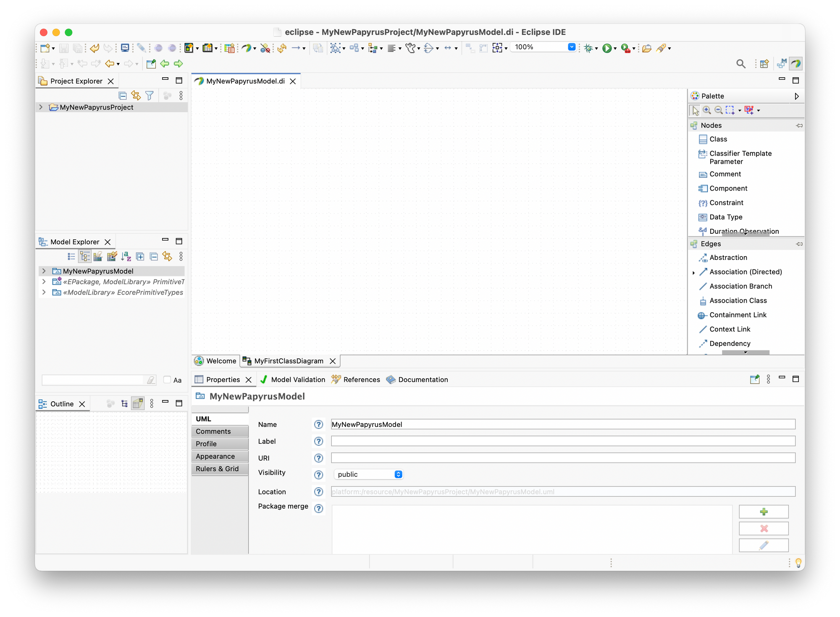Select the Comments properties tab
This screenshot has width=840, height=617.
pos(220,431)
